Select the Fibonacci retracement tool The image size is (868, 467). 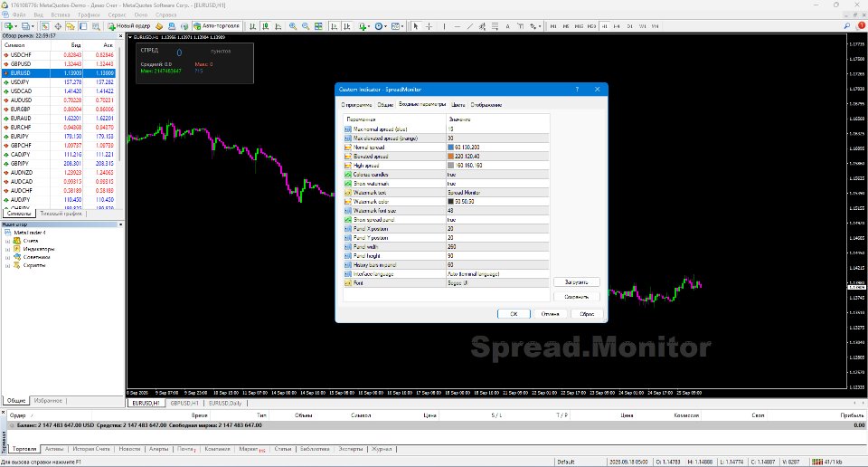(495, 26)
